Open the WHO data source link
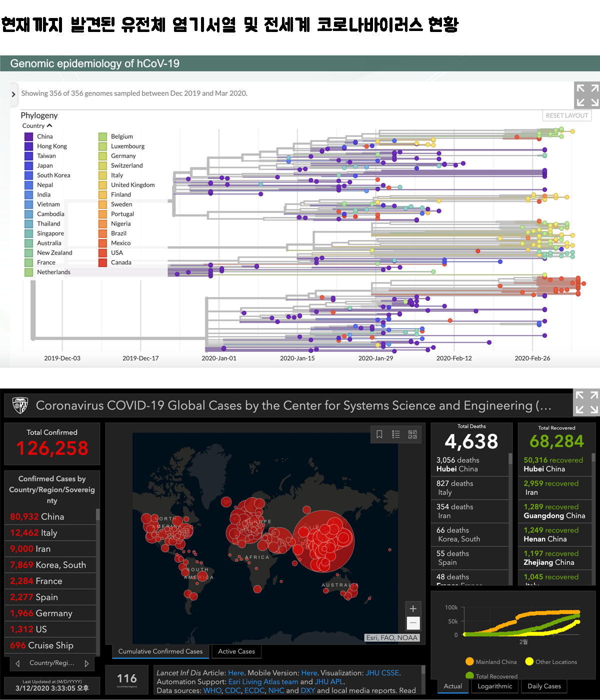 212,690
